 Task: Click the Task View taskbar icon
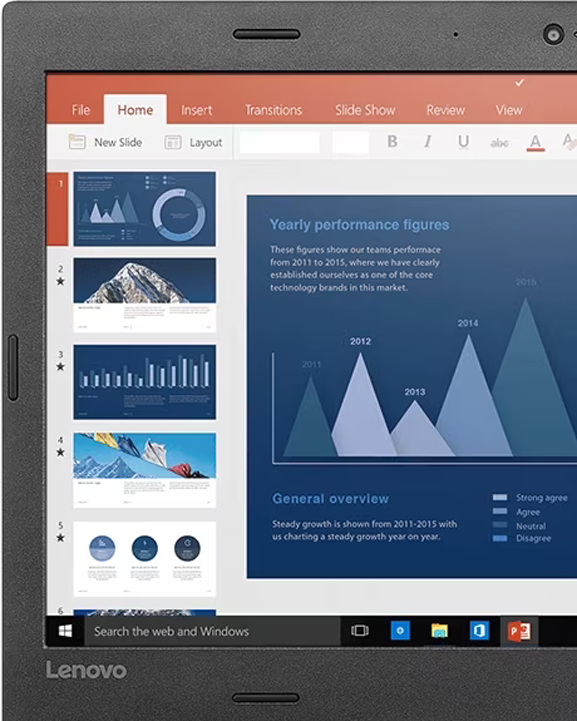tap(360, 630)
